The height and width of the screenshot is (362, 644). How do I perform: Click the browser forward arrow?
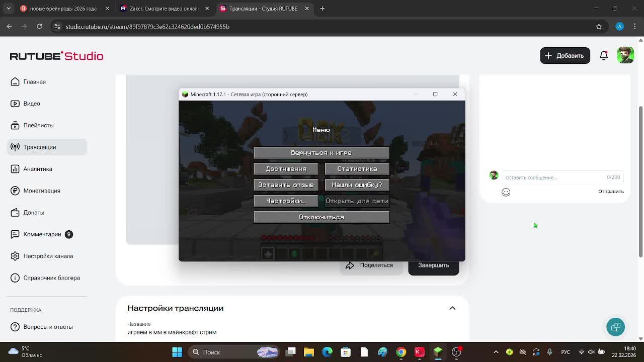point(24,27)
